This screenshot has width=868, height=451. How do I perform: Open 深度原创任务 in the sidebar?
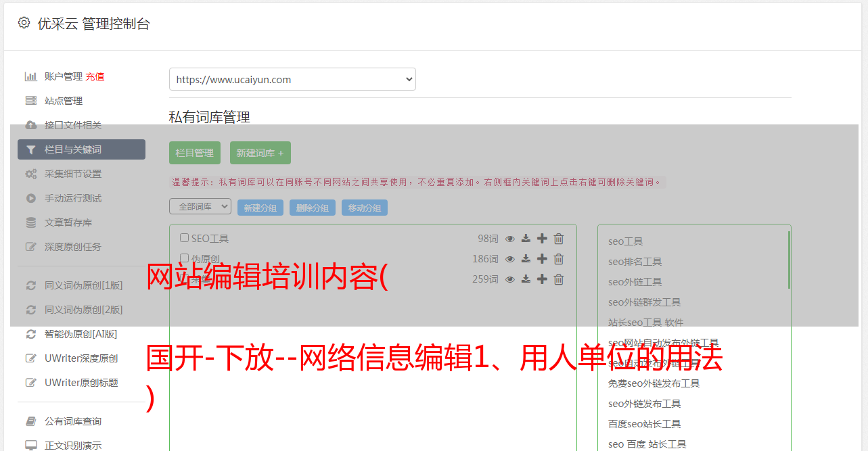pyautogui.click(x=73, y=247)
